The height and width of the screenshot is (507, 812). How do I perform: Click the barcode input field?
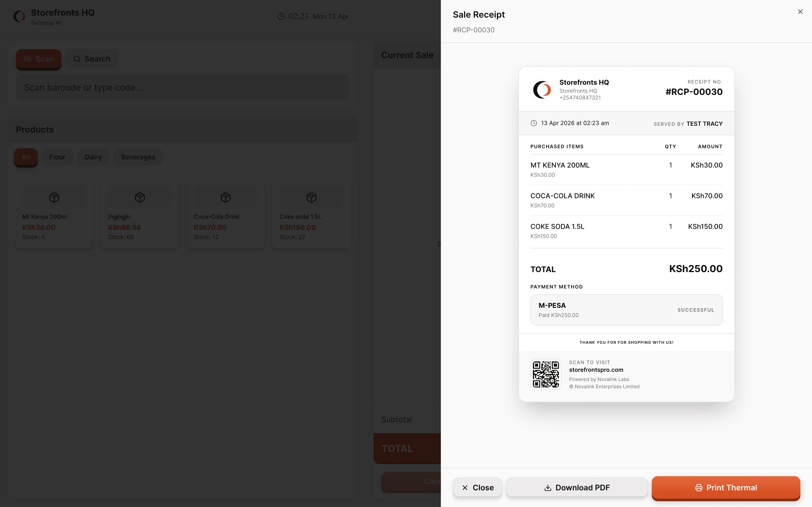183,87
